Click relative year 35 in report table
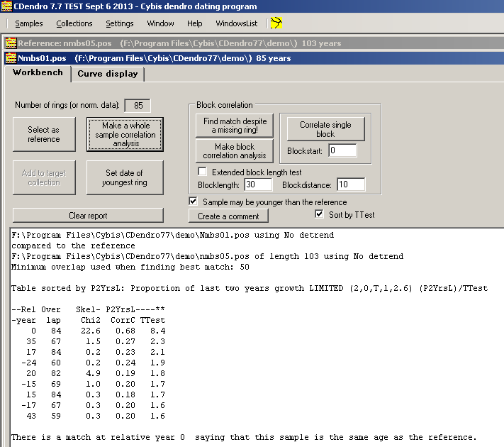The image size is (504, 447). (31, 341)
